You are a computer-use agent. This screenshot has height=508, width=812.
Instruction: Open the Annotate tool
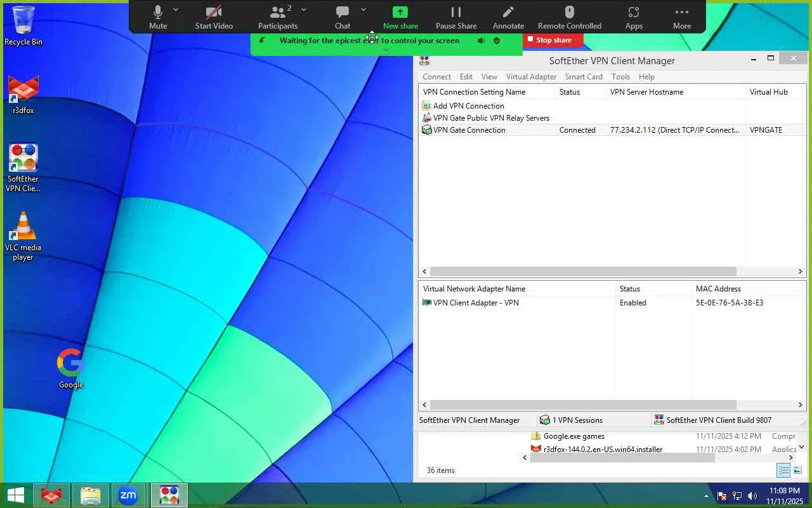508,17
